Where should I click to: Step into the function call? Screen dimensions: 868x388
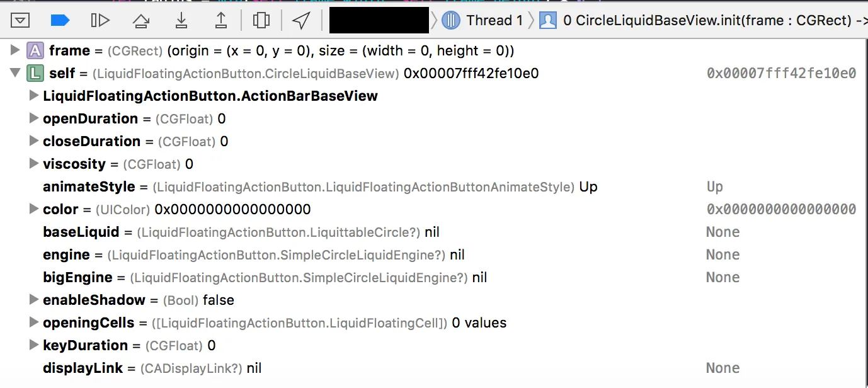181,21
